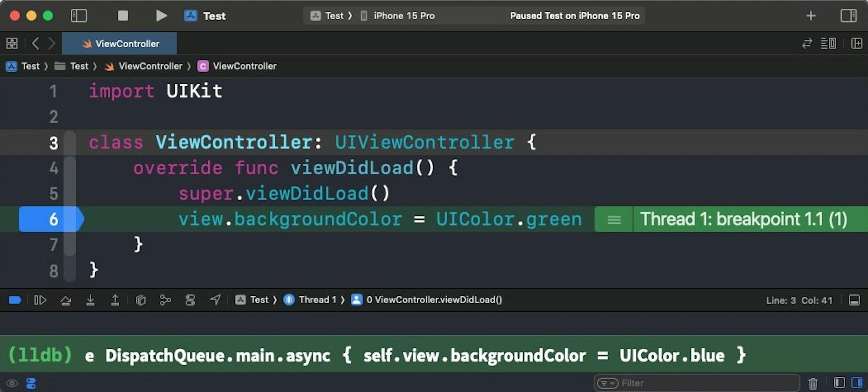
Task: Select the Step Over icon in debug bar
Action: pyautogui.click(x=66, y=300)
